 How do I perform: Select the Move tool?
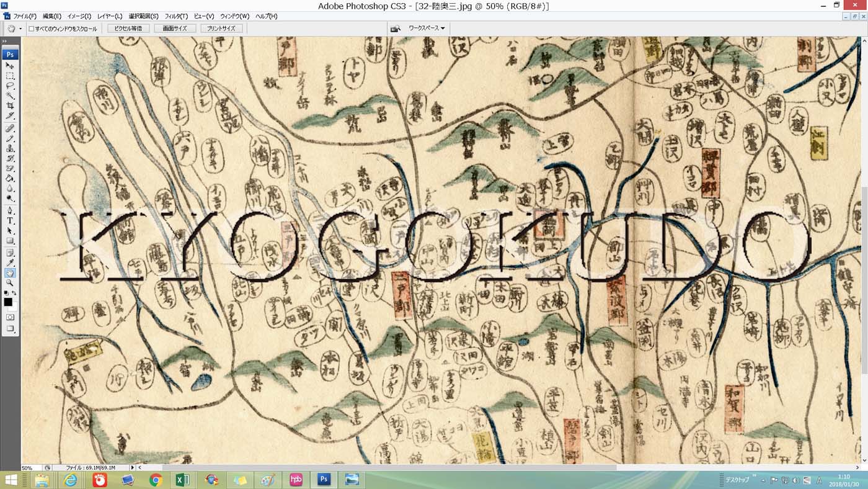pyautogui.click(x=10, y=65)
